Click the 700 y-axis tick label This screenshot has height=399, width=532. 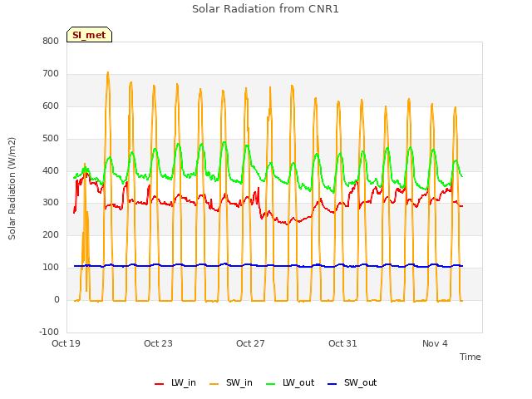51,73
